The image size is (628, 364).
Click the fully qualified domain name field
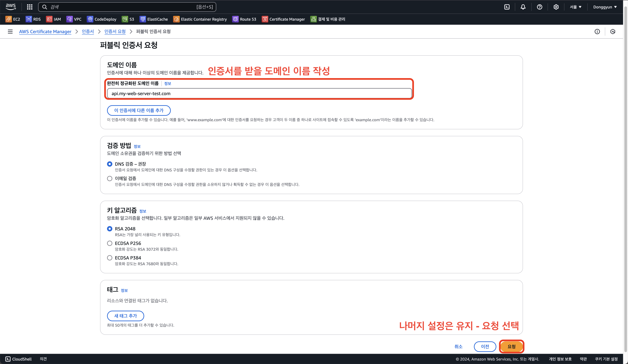259,93
